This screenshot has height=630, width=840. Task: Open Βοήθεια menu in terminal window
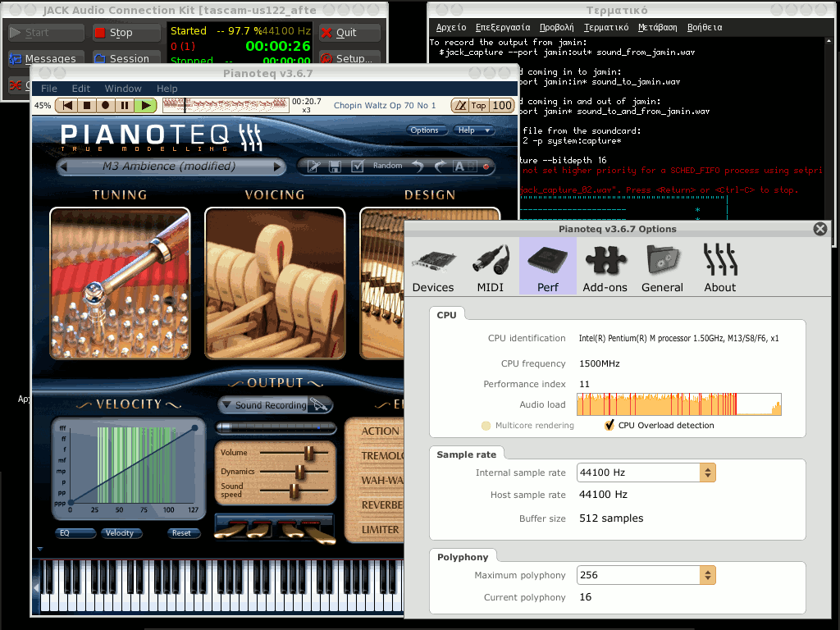[x=705, y=27]
